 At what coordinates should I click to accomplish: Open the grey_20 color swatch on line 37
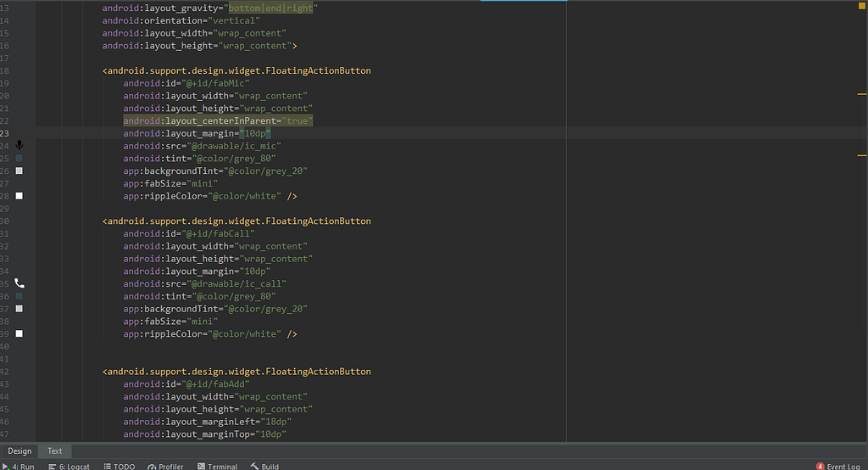(19, 309)
